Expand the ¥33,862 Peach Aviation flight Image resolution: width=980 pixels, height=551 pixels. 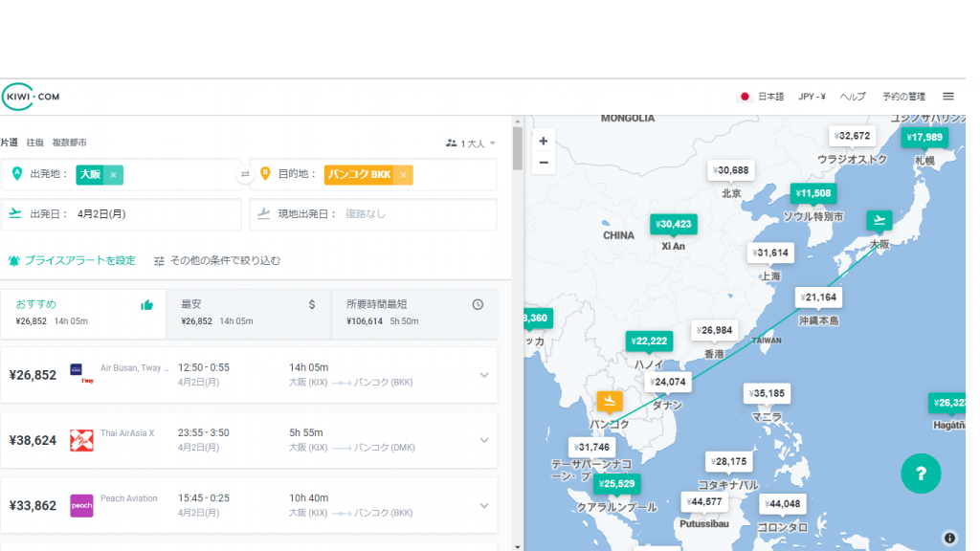pyautogui.click(x=483, y=505)
